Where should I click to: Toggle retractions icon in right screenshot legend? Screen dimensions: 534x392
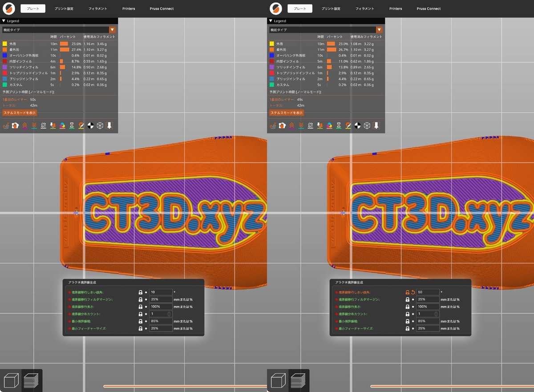[291, 125]
